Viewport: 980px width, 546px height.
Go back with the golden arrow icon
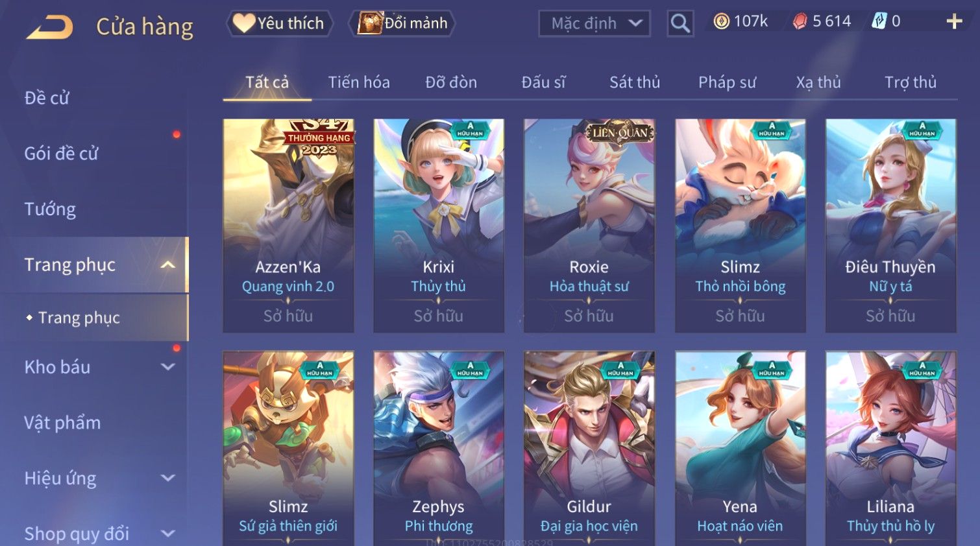coord(49,27)
